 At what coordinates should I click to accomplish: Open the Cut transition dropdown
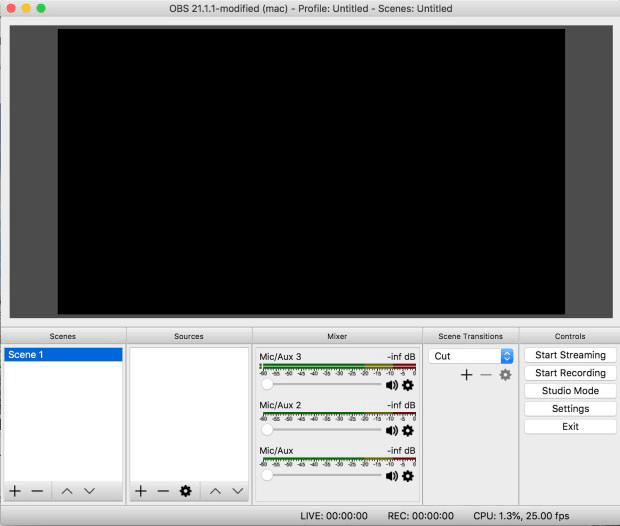(471, 356)
